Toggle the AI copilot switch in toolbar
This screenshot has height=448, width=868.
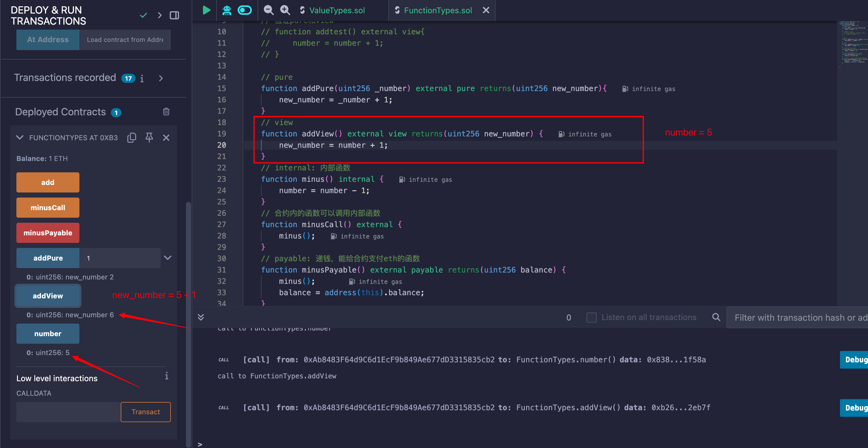click(245, 10)
